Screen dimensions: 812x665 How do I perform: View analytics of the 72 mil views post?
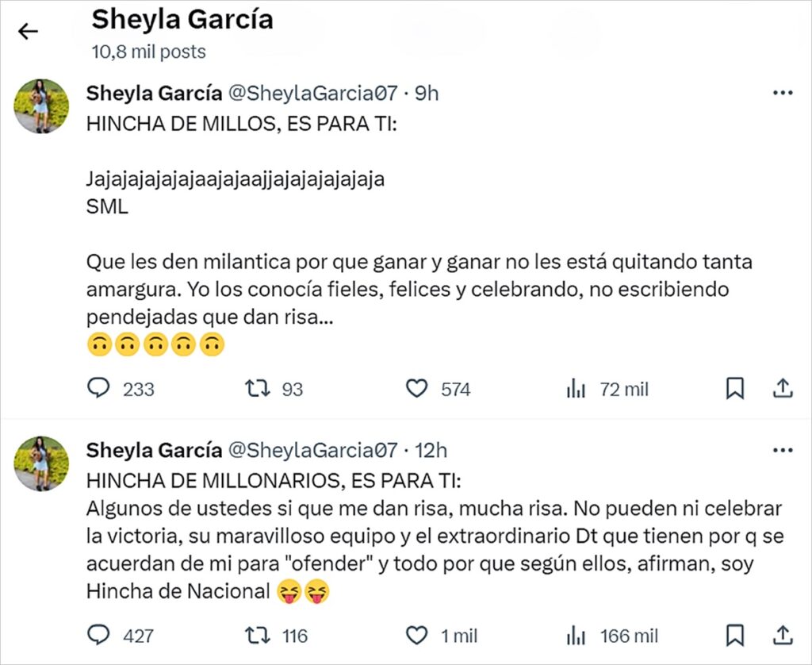(576, 389)
